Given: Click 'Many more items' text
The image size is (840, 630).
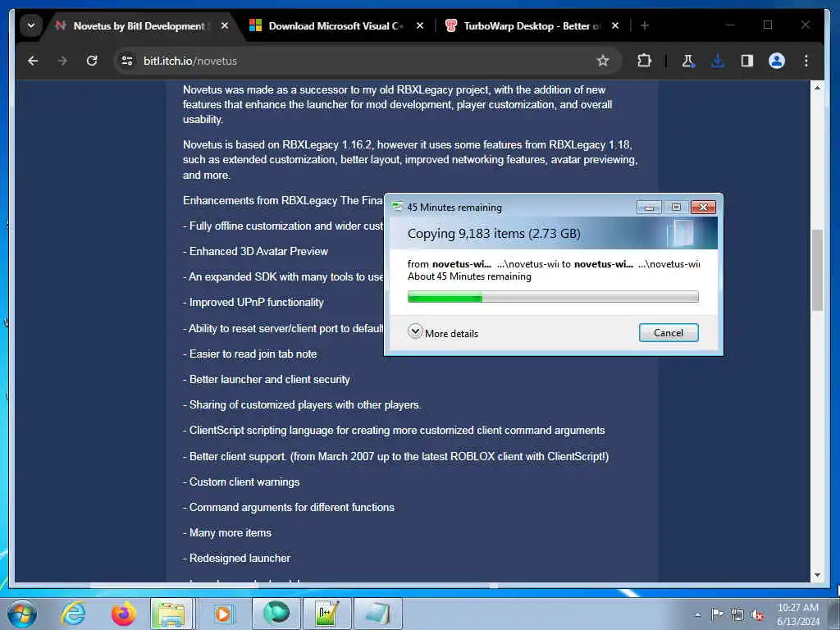Looking at the screenshot, I should click(x=231, y=532).
